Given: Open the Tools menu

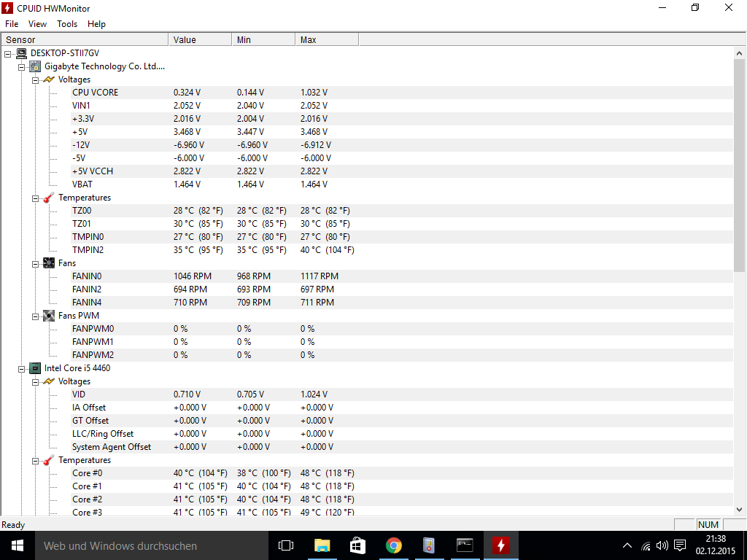Looking at the screenshot, I should click(x=67, y=24).
